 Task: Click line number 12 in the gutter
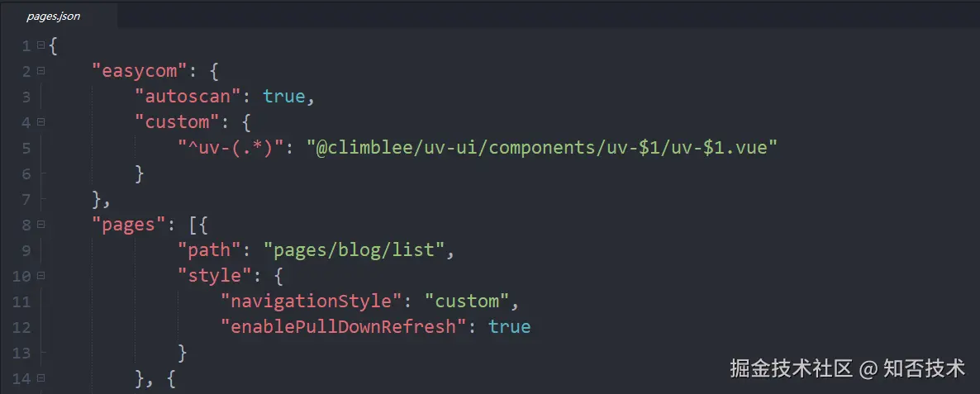coord(22,327)
